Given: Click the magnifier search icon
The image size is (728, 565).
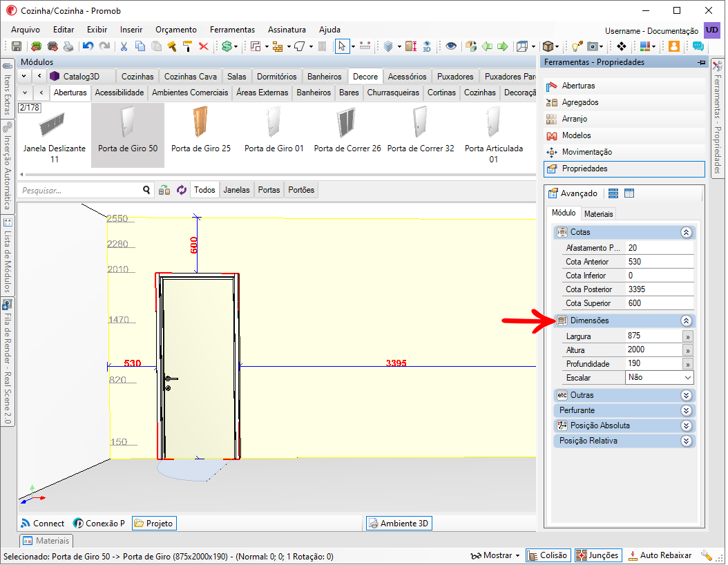Looking at the screenshot, I should coord(146,190).
